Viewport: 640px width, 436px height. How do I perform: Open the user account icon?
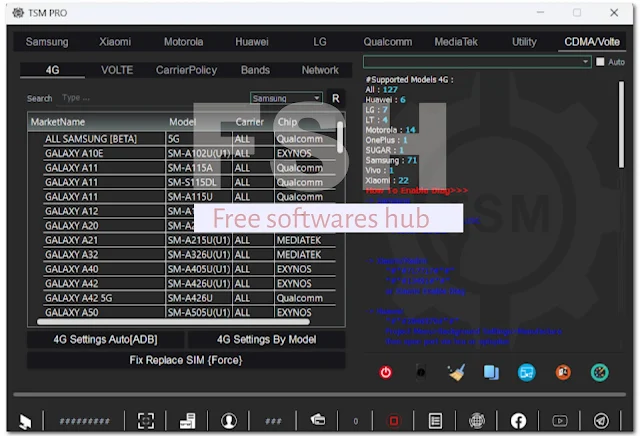229,420
